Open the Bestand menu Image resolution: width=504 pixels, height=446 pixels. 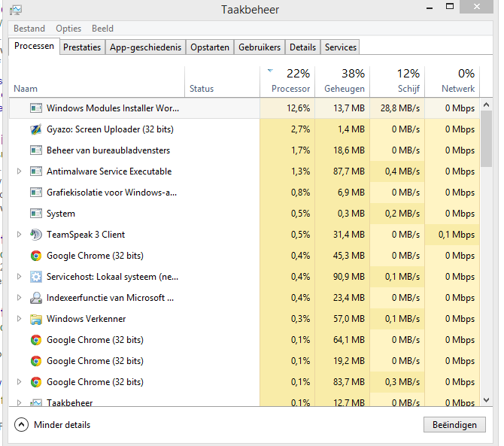[29, 29]
